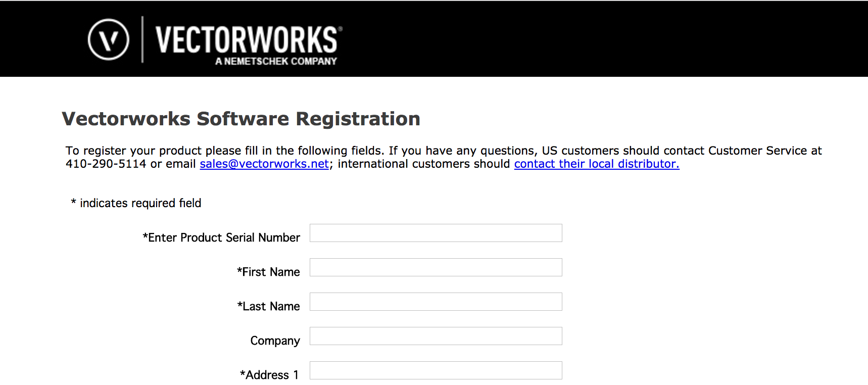Click the '*Address 1' label text
868x385 pixels.
(x=269, y=375)
